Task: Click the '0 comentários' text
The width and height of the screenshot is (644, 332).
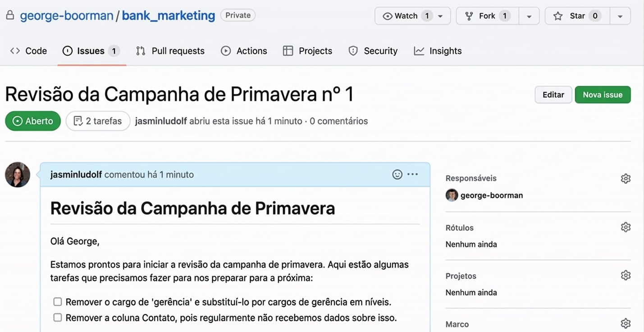Action: pos(339,121)
